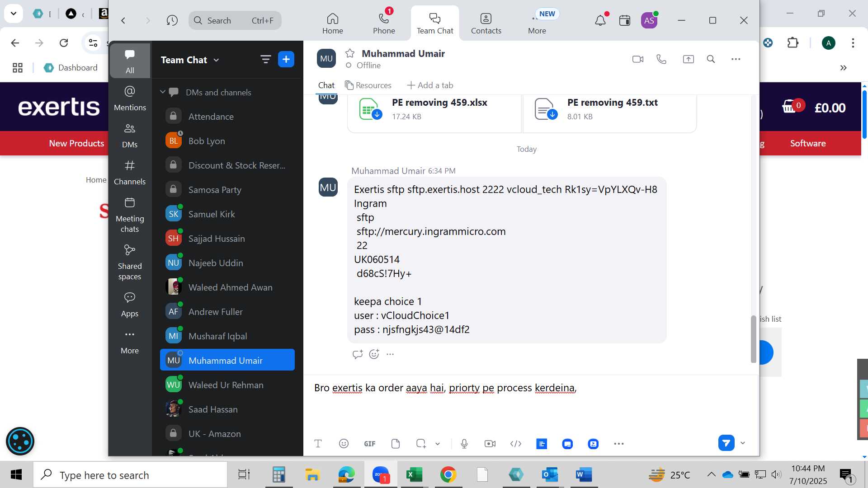Open More in the left sidebar
Image resolution: width=868 pixels, height=488 pixels.
(x=130, y=342)
